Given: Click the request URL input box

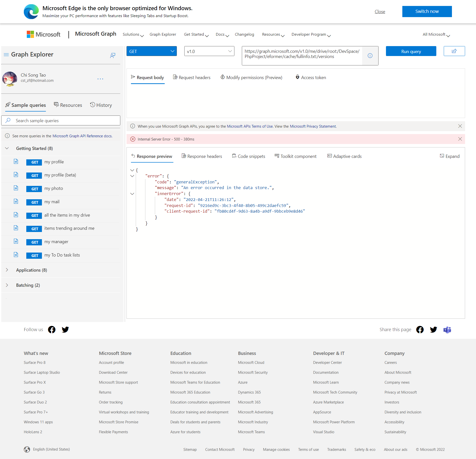Looking at the screenshot, I should coord(302,56).
